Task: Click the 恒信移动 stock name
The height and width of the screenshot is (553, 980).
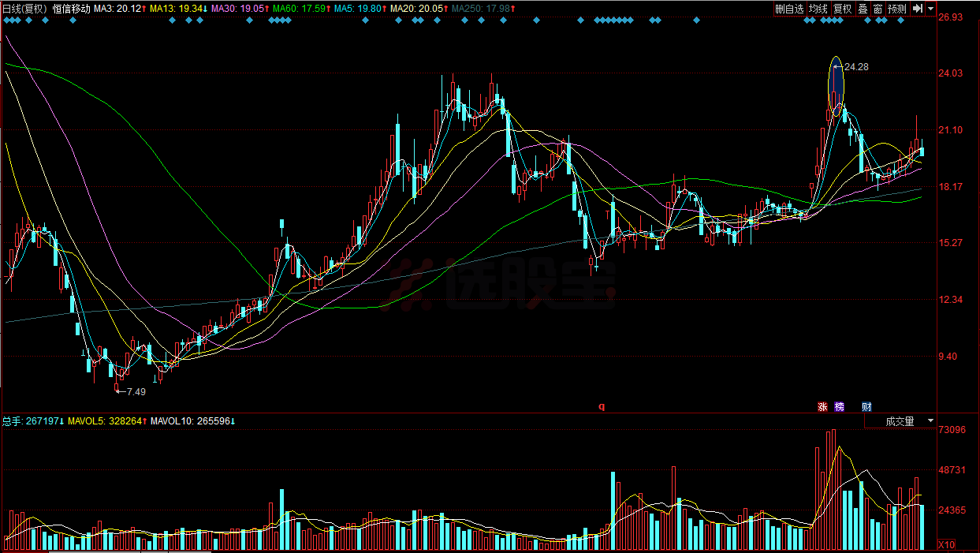Action: [x=71, y=9]
